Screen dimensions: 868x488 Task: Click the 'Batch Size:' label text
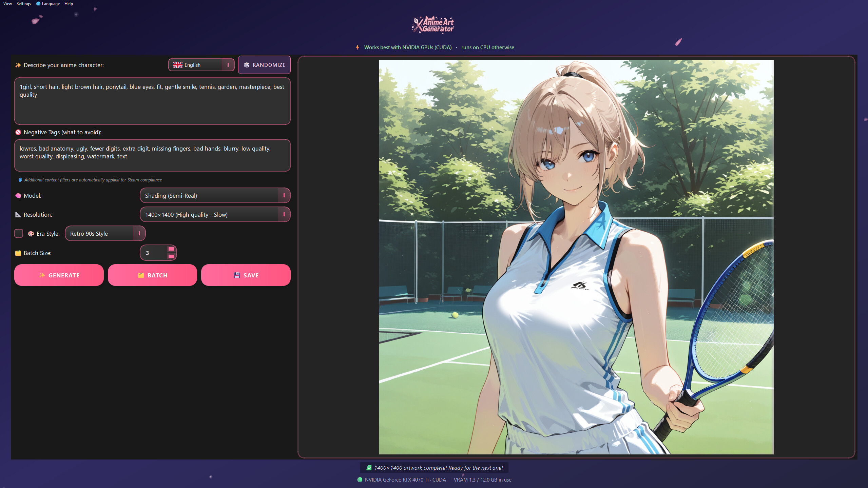click(38, 253)
